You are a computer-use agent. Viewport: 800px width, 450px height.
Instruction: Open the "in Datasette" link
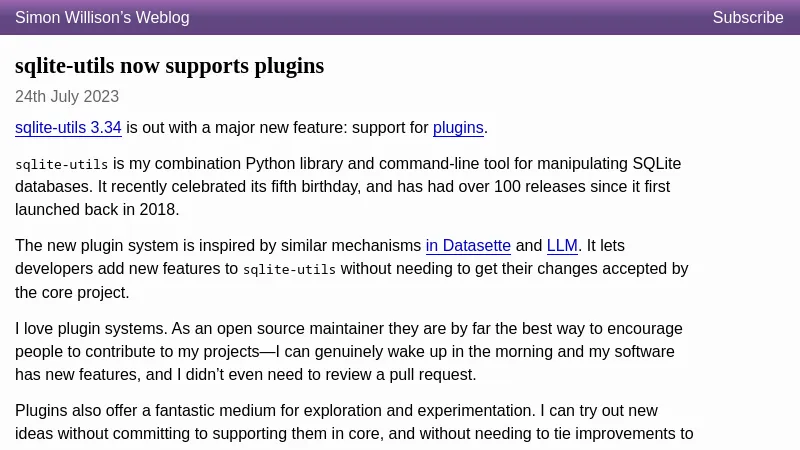click(x=468, y=246)
